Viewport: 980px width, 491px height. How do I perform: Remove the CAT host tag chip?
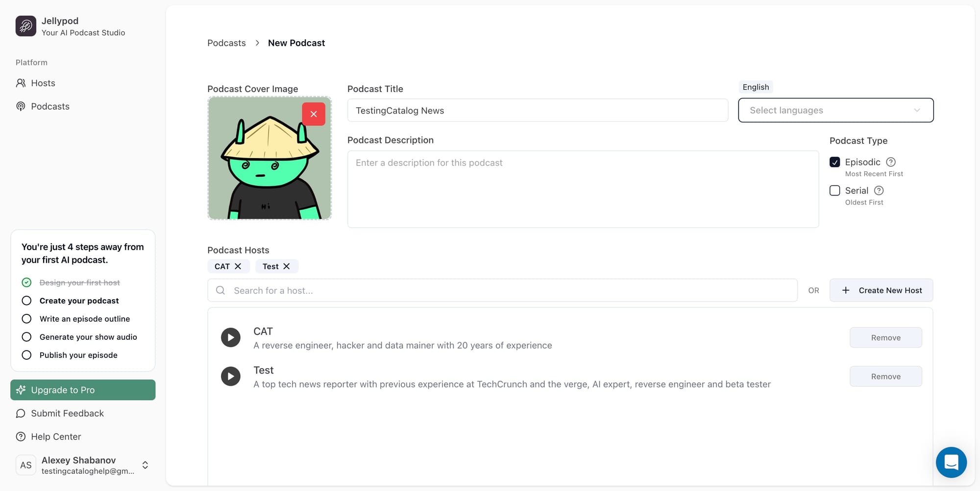238,266
